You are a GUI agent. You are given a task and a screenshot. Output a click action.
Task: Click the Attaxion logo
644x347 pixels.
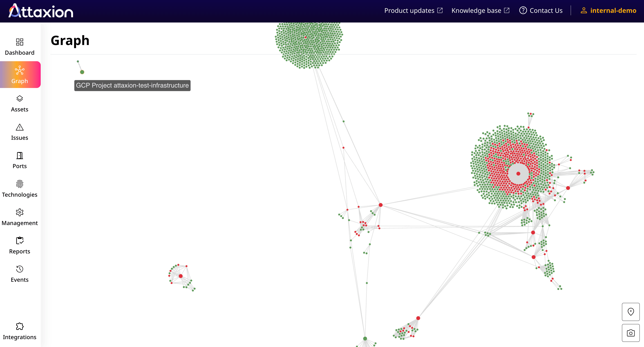coord(40,11)
